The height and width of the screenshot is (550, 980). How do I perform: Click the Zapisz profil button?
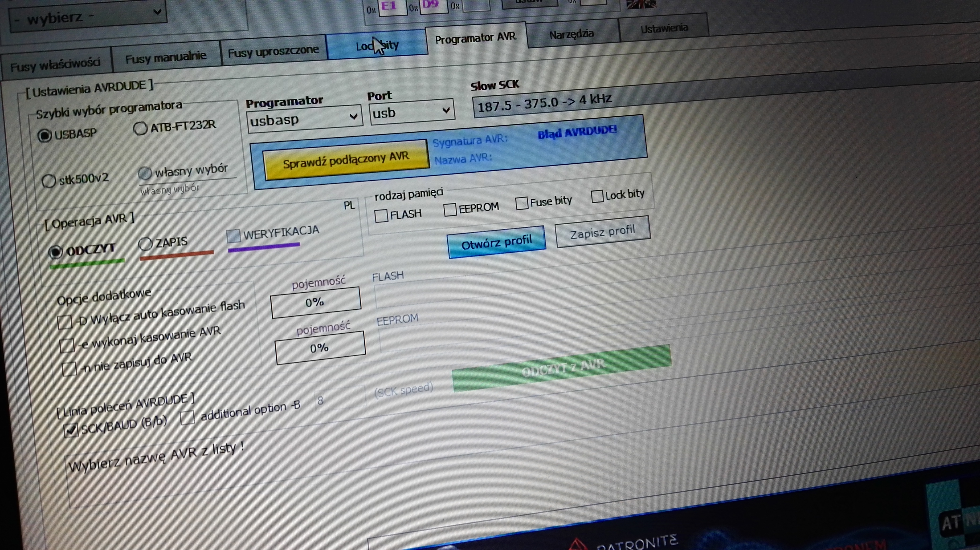[603, 232]
